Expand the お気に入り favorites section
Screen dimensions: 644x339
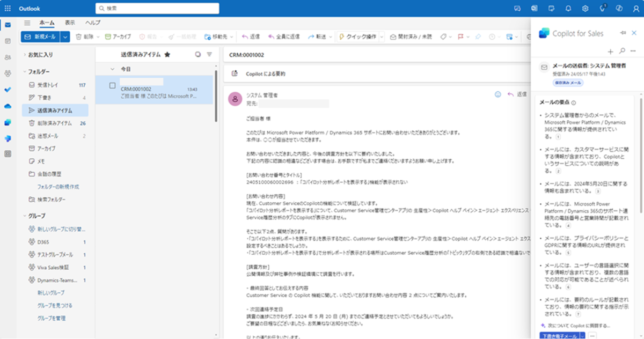(25, 55)
